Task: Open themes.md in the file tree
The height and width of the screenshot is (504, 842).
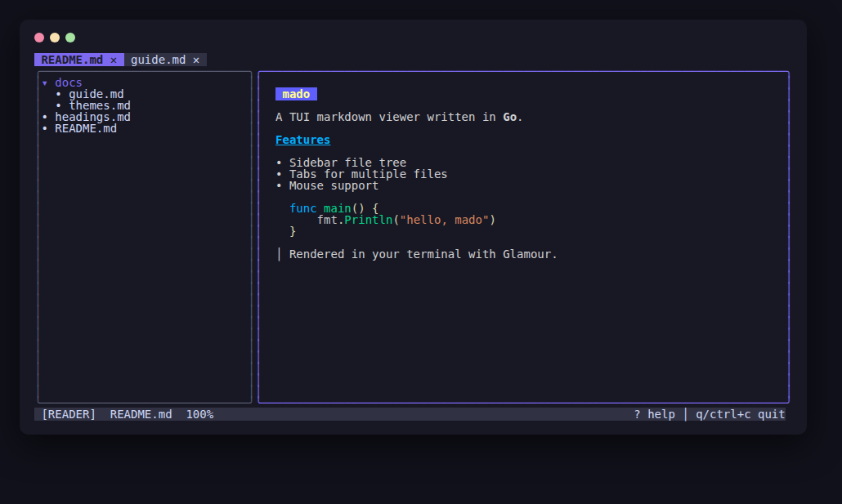Action: tap(100, 105)
